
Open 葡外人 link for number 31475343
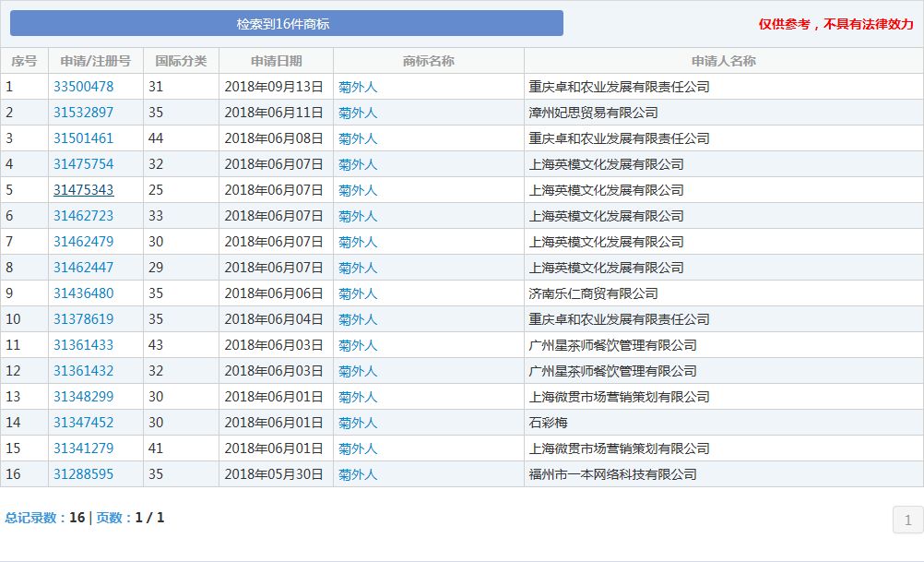pyautogui.click(x=358, y=190)
